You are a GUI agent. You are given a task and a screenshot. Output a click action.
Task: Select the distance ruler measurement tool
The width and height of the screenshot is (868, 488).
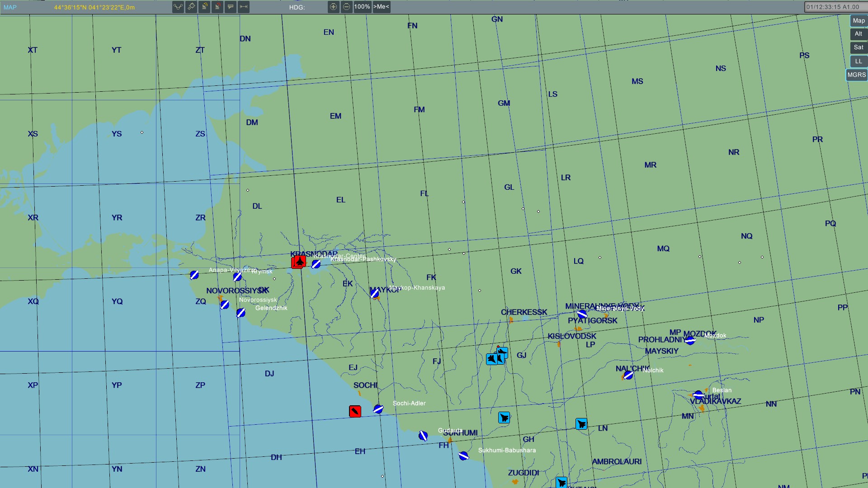(x=244, y=7)
